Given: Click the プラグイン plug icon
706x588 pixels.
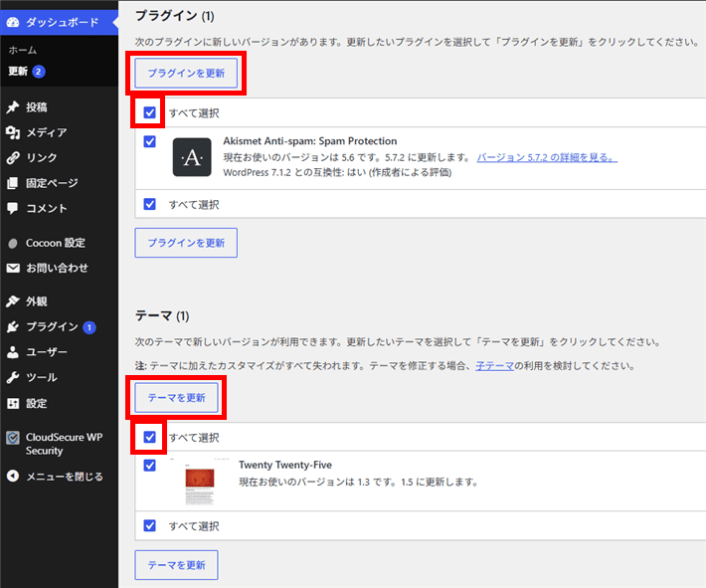Looking at the screenshot, I should [x=13, y=327].
